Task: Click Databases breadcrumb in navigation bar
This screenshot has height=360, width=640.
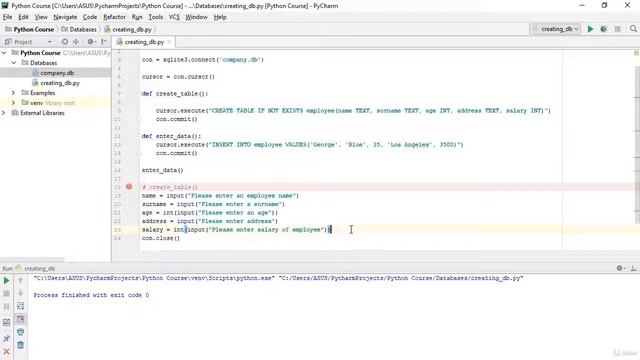Action: [79, 29]
